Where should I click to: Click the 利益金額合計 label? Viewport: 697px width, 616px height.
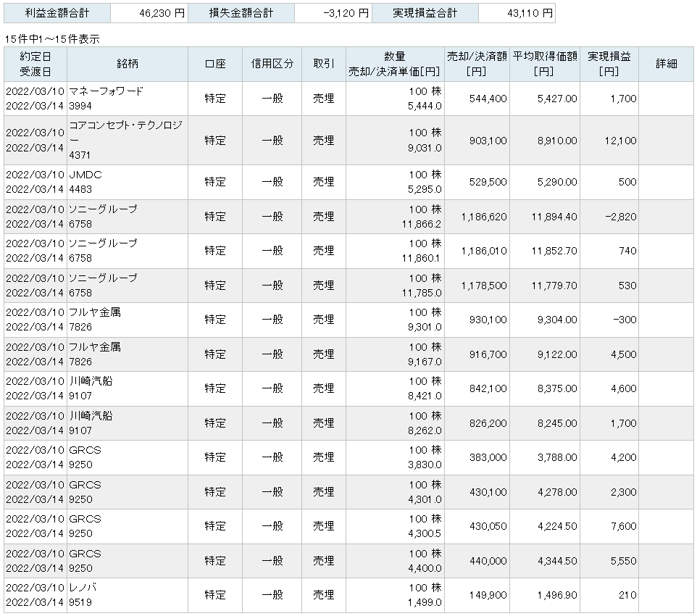tap(57, 13)
